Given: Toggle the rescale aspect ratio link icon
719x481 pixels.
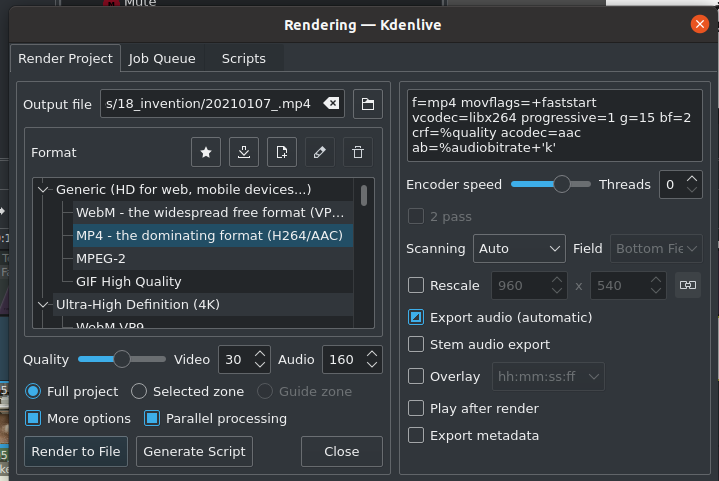Looking at the screenshot, I should point(688,285).
